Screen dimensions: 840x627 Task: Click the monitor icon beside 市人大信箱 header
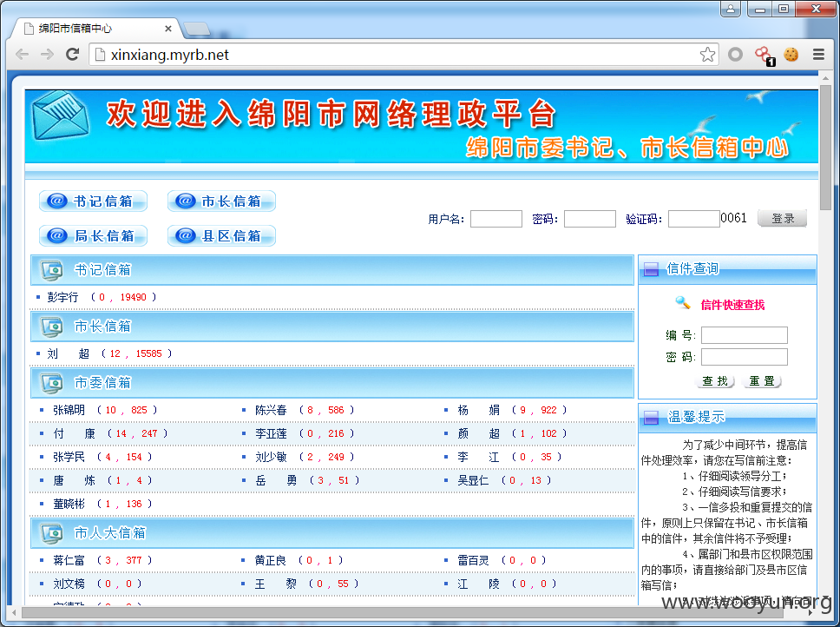[51, 533]
